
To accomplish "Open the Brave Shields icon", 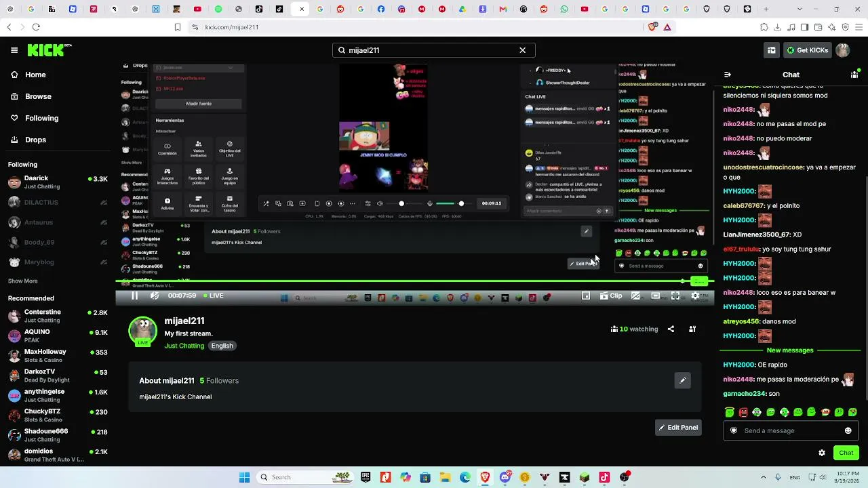I will tap(652, 27).
